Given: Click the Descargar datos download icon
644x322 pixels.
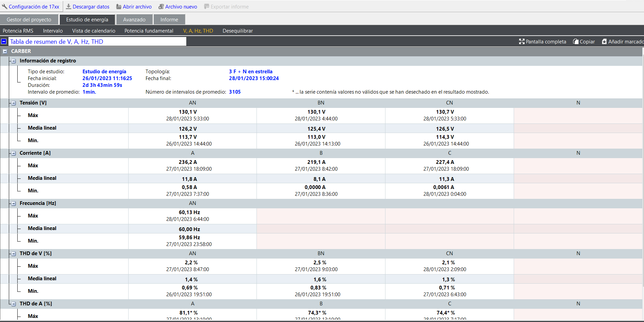Looking at the screenshot, I should tap(69, 6).
